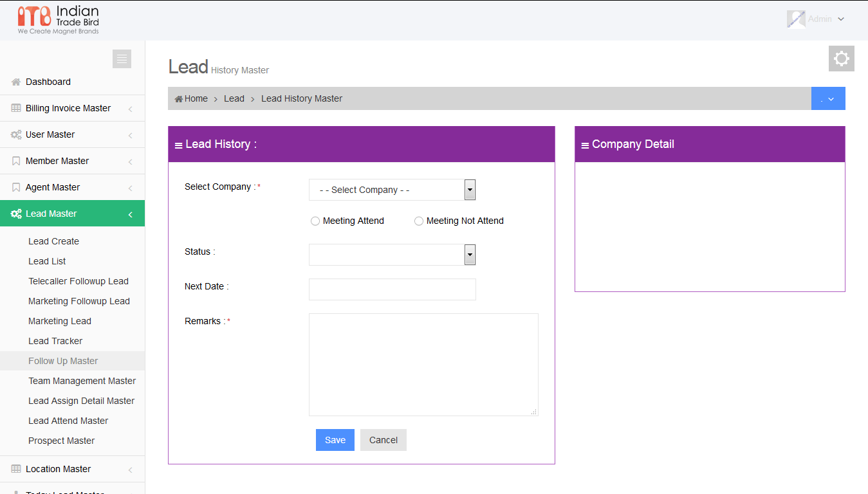Click the Agent Master bookmark icon

(x=16, y=187)
